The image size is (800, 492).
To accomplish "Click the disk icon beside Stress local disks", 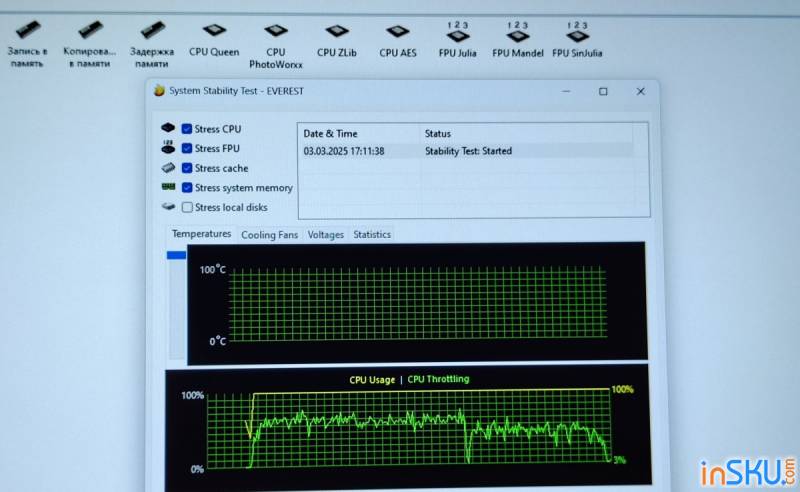I will tap(168, 207).
